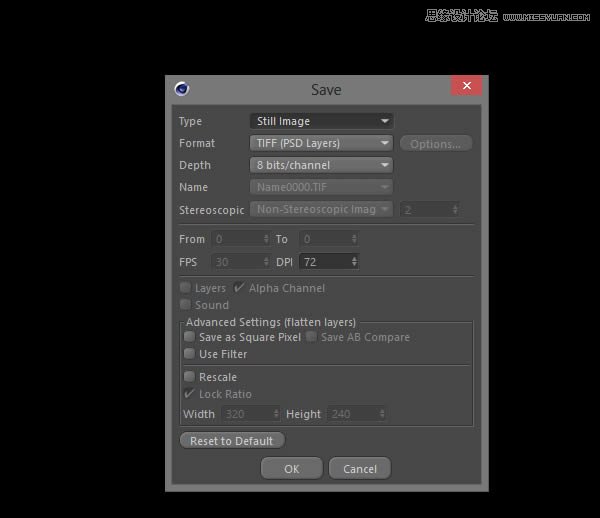Confirm the dialog with OK
The image size is (600, 518).
[x=292, y=469]
